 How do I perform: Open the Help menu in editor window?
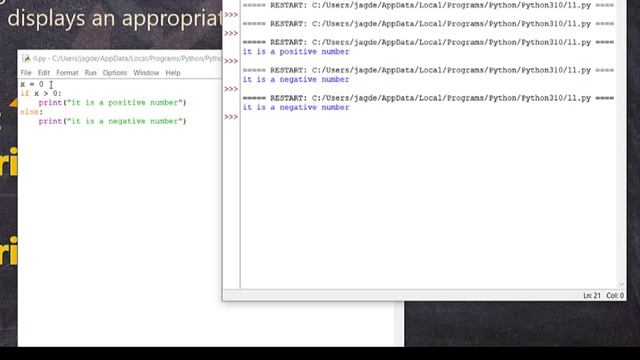click(173, 73)
